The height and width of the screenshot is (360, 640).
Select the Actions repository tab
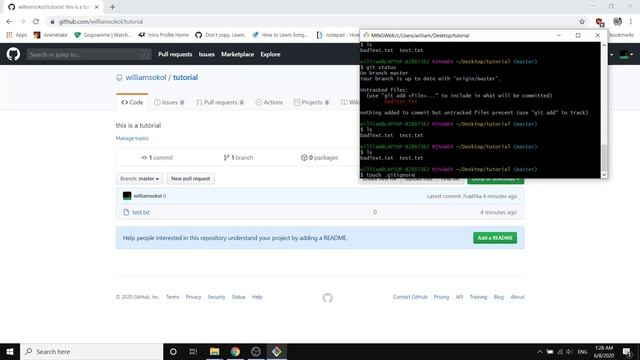(x=269, y=102)
